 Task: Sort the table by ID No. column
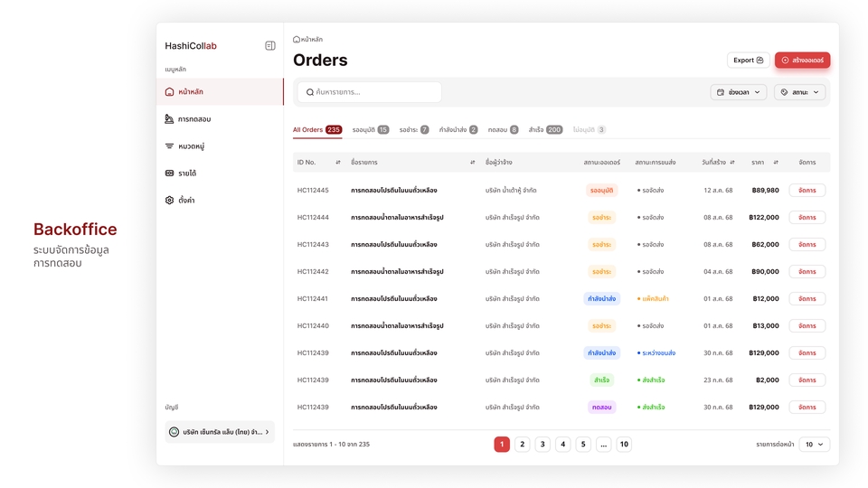click(x=338, y=163)
